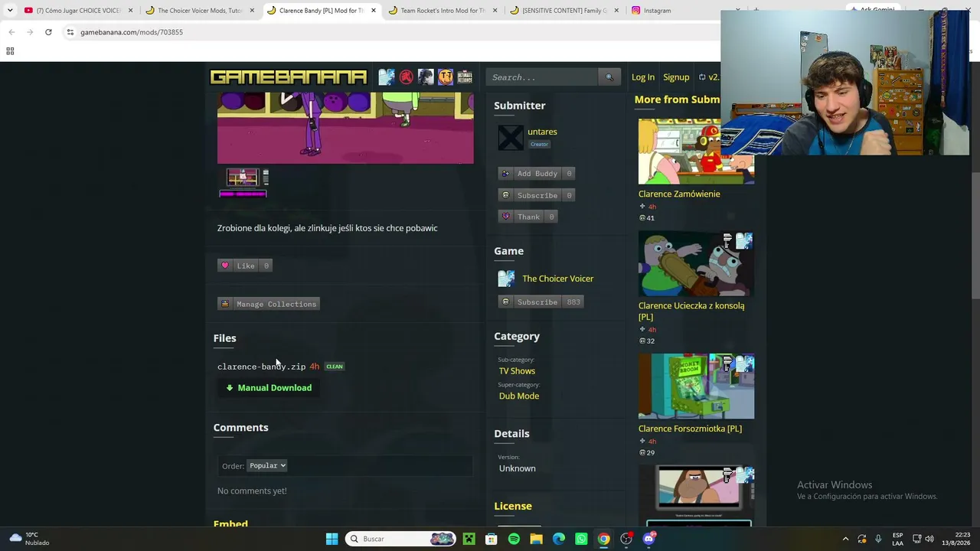Open Manage Collections
This screenshot has width=980, height=551.
[268, 304]
